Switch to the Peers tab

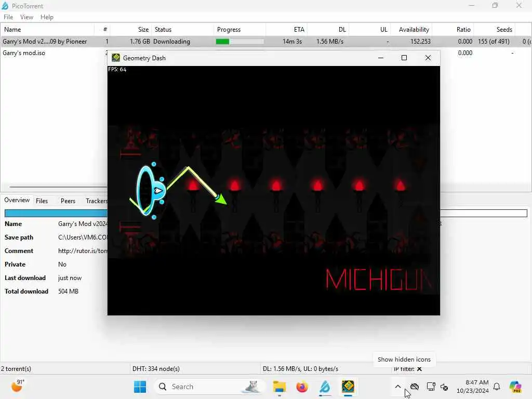[x=68, y=201]
